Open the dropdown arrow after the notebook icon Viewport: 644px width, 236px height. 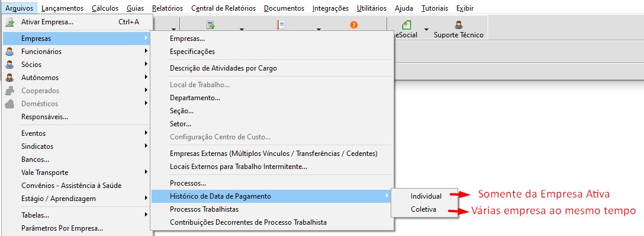click(x=318, y=29)
